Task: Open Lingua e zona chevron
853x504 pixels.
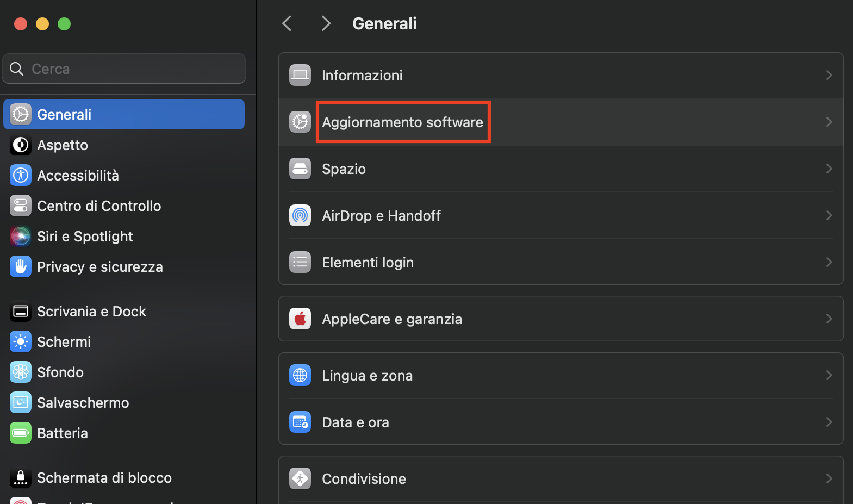Action: pyautogui.click(x=829, y=375)
